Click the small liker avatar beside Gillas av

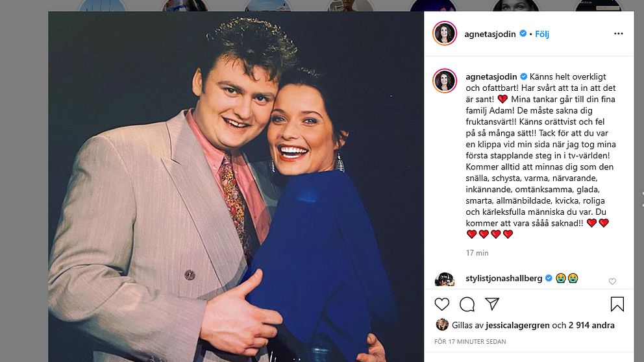pos(442,325)
